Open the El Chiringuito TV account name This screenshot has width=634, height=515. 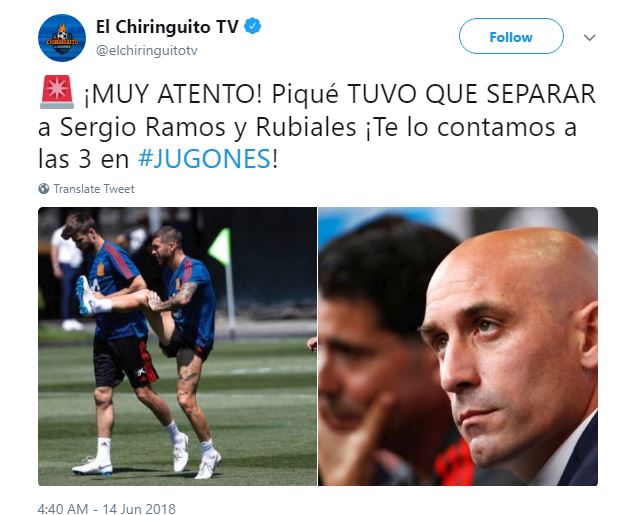(167, 27)
